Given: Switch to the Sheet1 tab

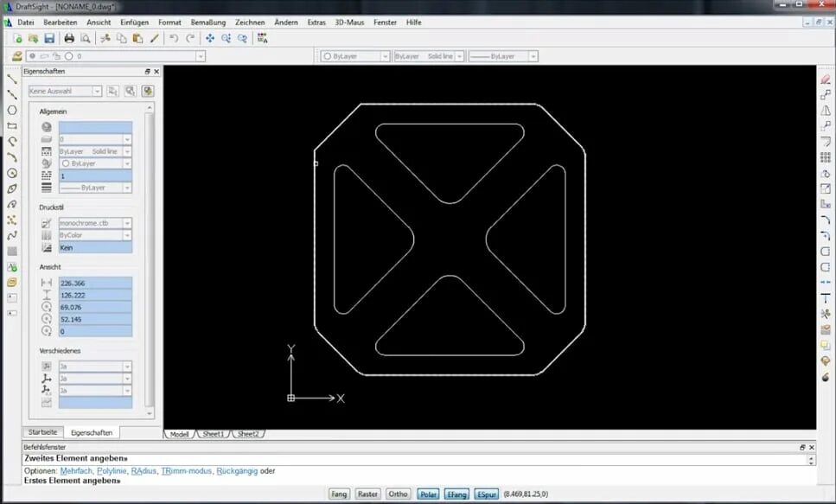Looking at the screenshot, I should [214, 434].
